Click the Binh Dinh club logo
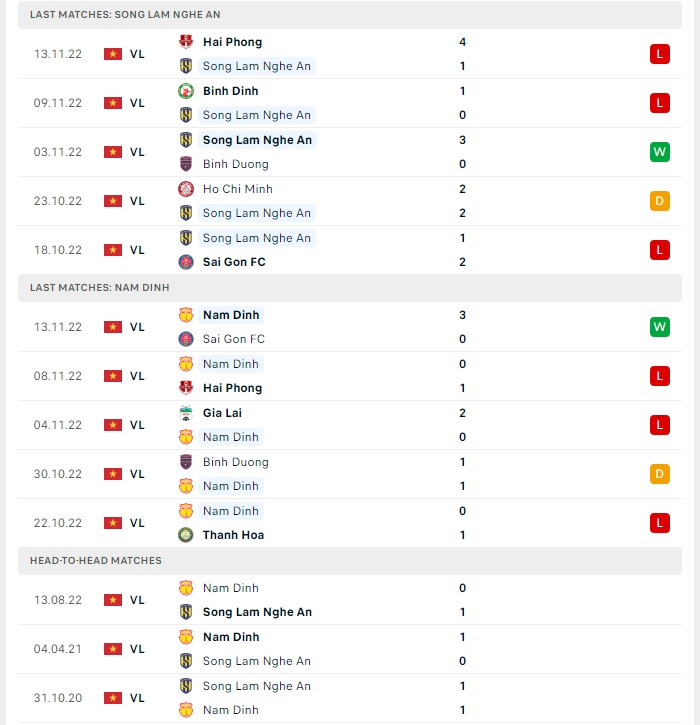Image resolution: width=700 pixels, height=725 pixels. coord(186,91)
